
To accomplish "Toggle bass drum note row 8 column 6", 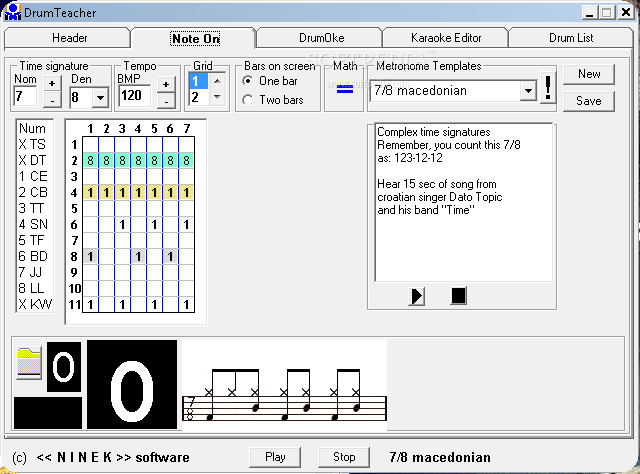I will pyautogui.click(x=170, y=256).
